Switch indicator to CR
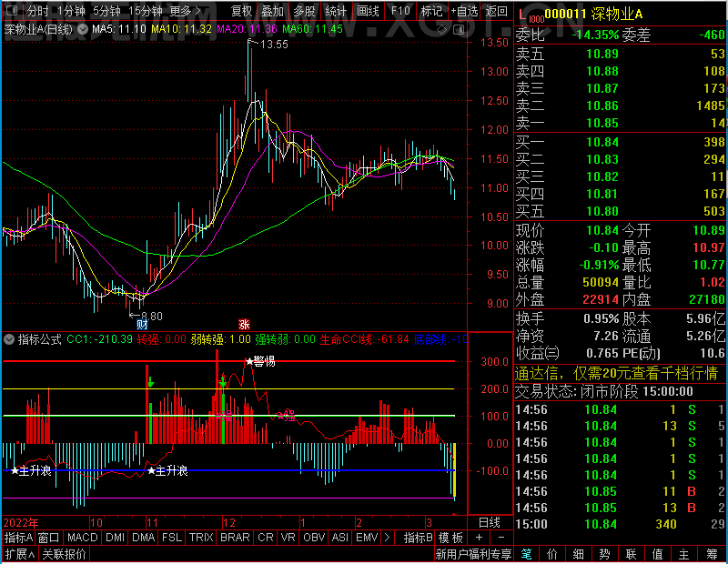This screenshot has width=728, height=564. 266,538
